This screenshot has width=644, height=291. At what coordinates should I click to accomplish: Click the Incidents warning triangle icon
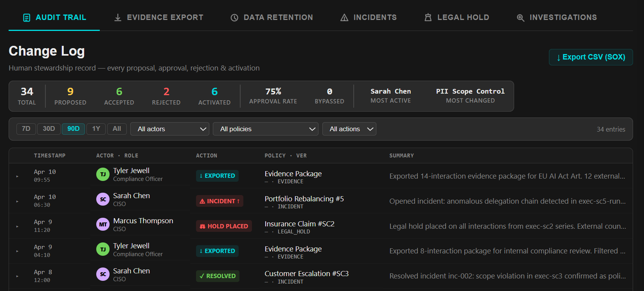click(x=344, y=18)
